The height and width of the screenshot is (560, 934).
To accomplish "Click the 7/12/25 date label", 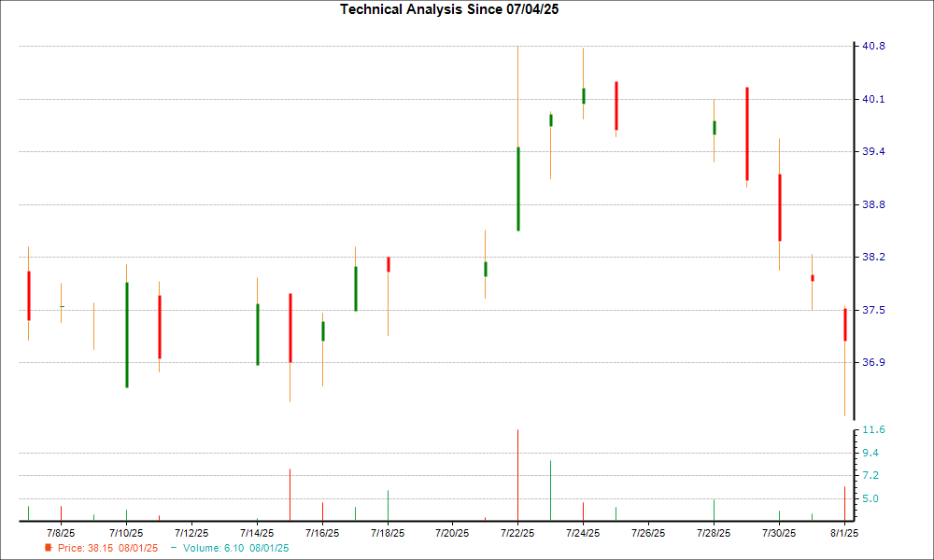I will (x=191, y=533).
